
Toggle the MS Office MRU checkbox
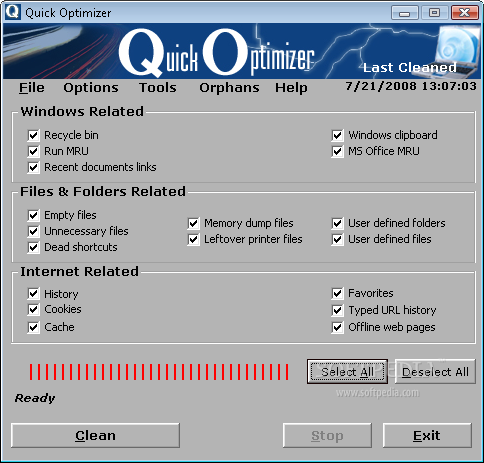click(337, 151)
